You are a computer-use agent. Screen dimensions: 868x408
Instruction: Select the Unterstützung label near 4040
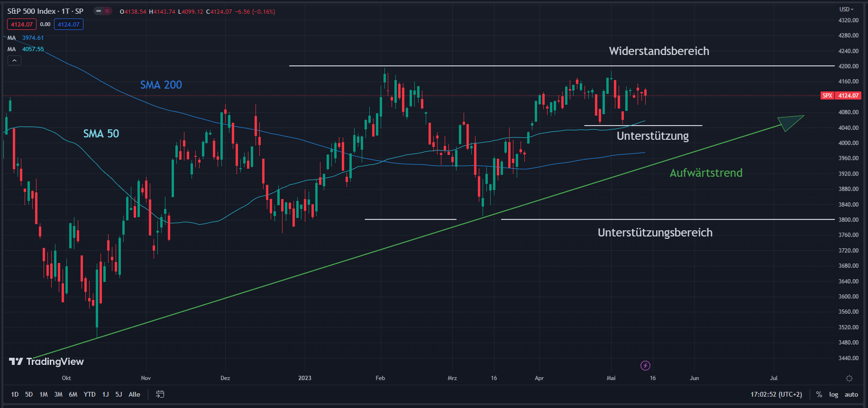[x=653, y=136]
